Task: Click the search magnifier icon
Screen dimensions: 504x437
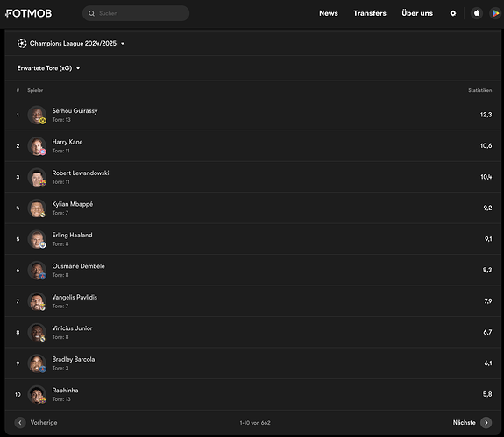Action: coord(92,13)
